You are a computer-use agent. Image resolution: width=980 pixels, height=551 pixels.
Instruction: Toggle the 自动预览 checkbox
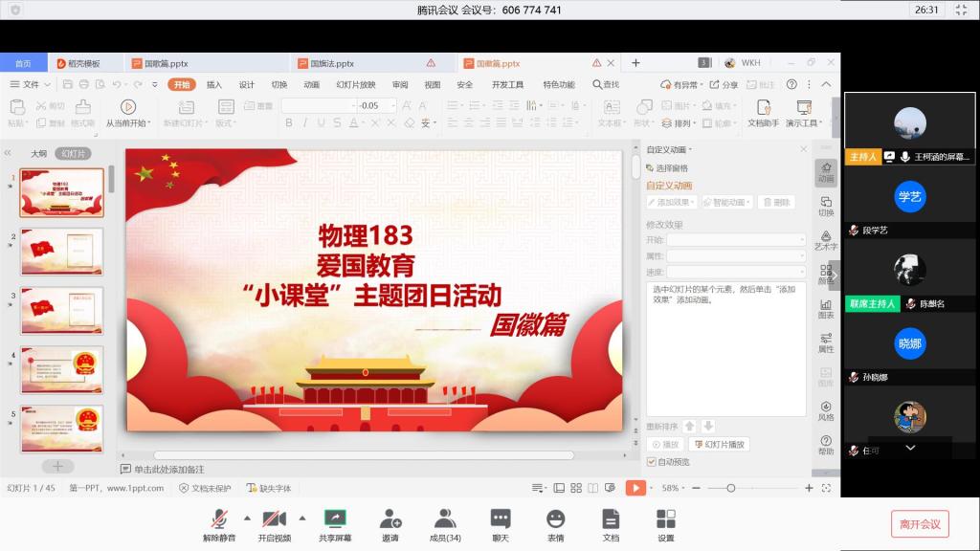(x=652, y=462)
